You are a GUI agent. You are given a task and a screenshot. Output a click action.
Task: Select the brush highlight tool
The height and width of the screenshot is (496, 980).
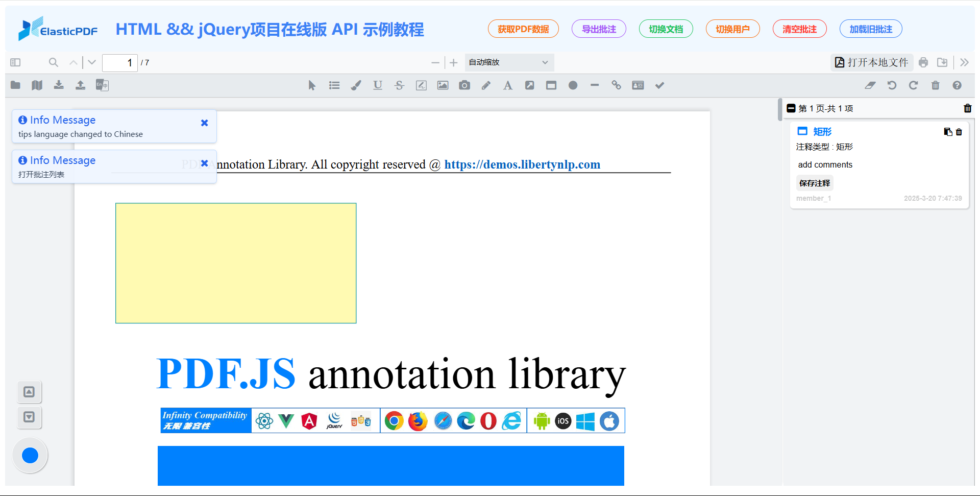[x=356, y=85]
